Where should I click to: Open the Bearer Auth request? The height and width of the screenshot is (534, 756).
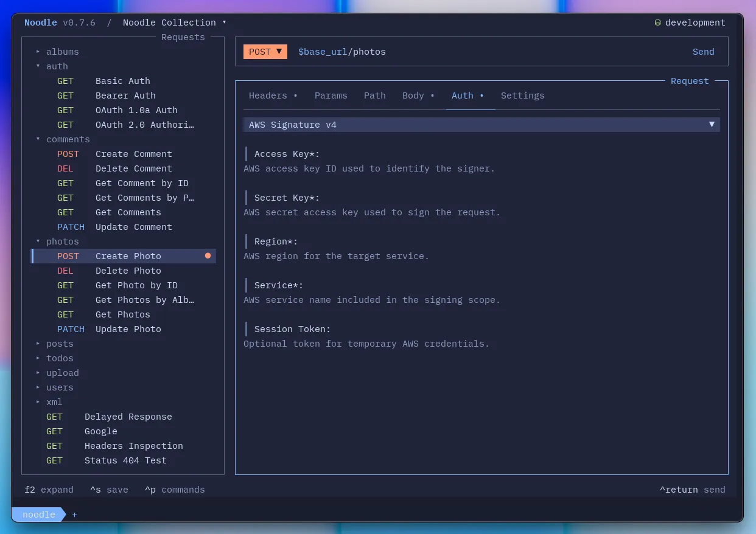click(123, 95)
